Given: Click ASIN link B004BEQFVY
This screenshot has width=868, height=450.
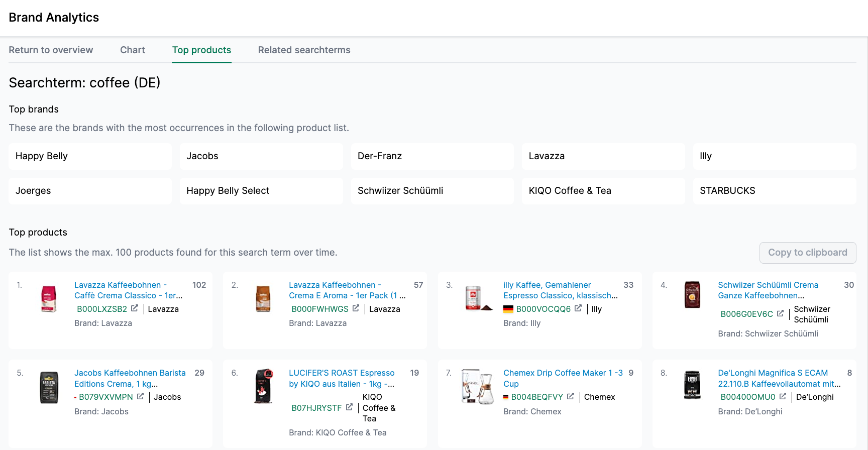Looking at the screenshot, I should (537, 397).
